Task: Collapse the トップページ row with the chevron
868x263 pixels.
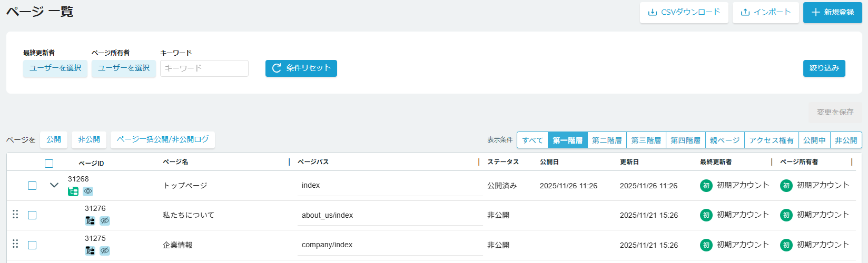Action: tap(54, 185)
